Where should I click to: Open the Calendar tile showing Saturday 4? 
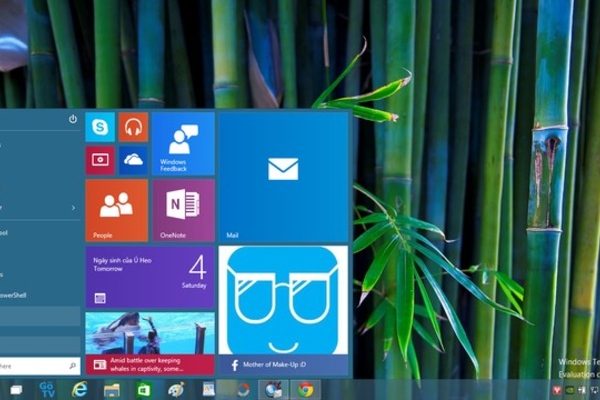[x=150, y=277]
